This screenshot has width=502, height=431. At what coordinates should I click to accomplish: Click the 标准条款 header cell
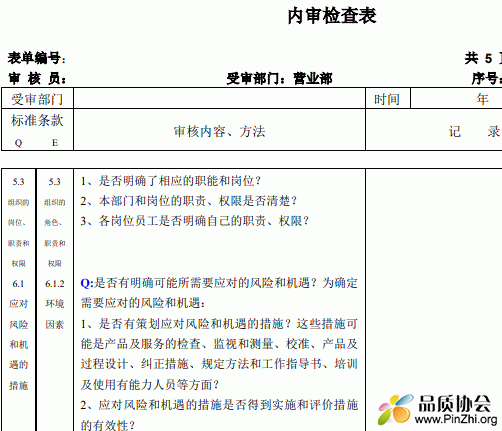pyautogui.click(x=37, y=120)
